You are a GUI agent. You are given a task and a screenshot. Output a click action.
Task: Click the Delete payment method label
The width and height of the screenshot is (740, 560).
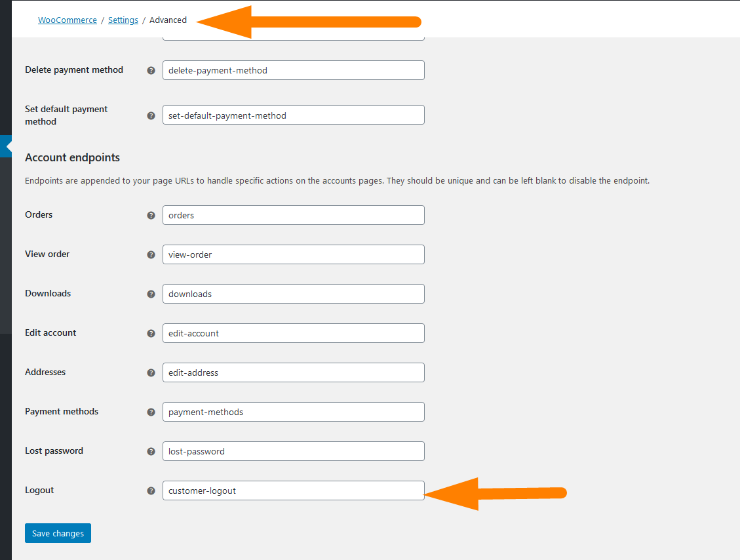coord(73,70)
